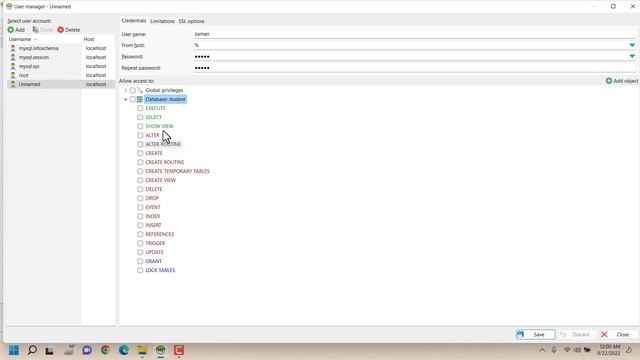Click the Wi-Fi network tray icon
The image size is (640, 360).
pos(567,350)
